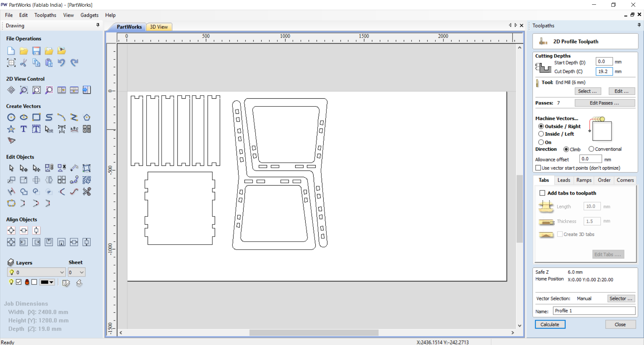Draw a polygon vector

pyautogui.click(x=87, y=117)
